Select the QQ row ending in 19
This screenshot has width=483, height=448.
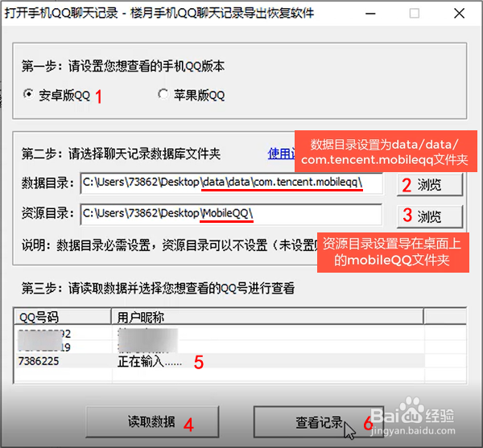click(219, 347)
